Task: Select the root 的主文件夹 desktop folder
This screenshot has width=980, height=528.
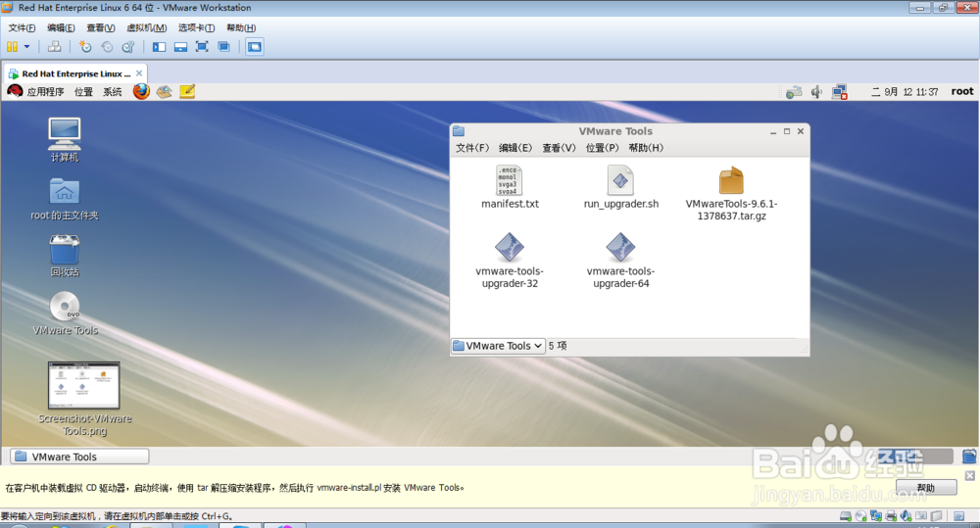Action: (65, 199)
